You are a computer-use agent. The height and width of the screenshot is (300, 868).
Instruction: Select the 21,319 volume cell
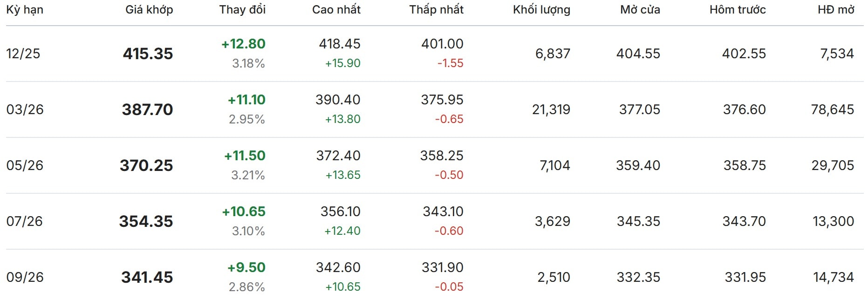click(551, 109)
